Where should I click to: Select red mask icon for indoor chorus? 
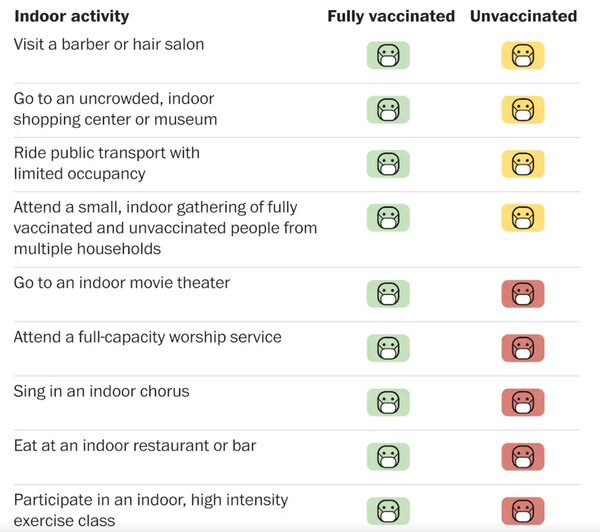(x=523, y=403)
